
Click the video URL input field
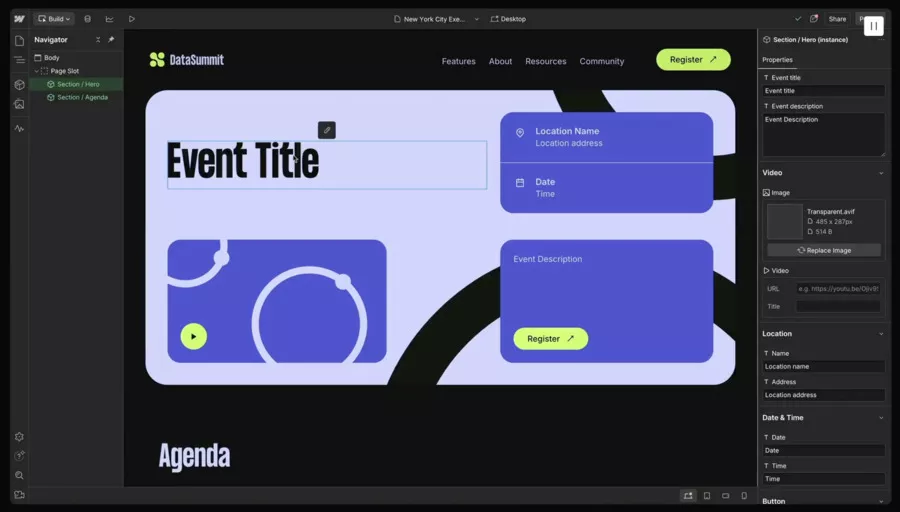click(838, 289)
